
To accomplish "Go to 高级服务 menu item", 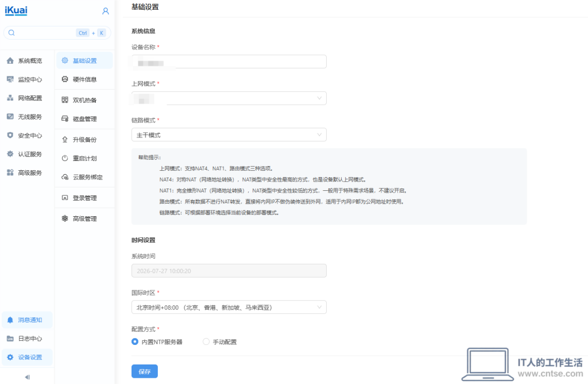I will [x=27, y=172].
